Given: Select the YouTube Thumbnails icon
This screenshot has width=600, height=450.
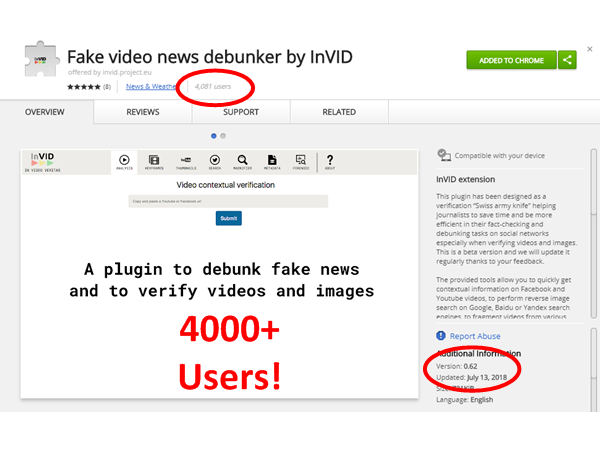Looking at the screenshot, I should (186, 162).
